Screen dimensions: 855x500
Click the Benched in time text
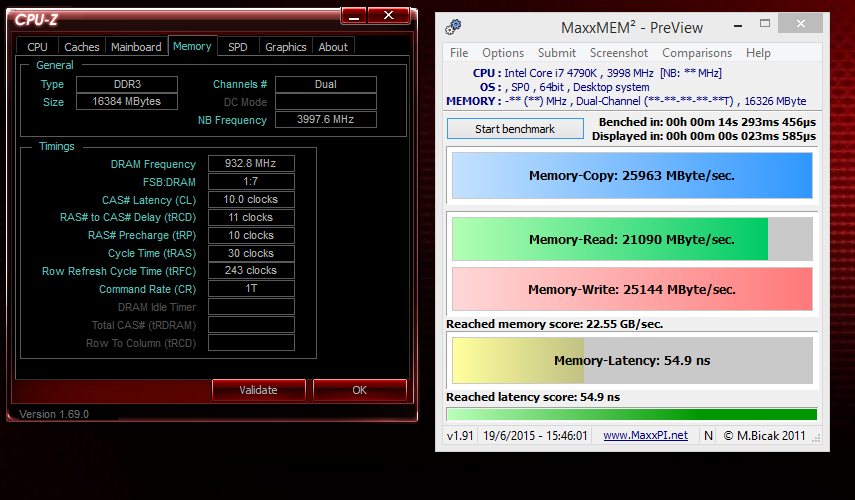click(x=707, y=122)
